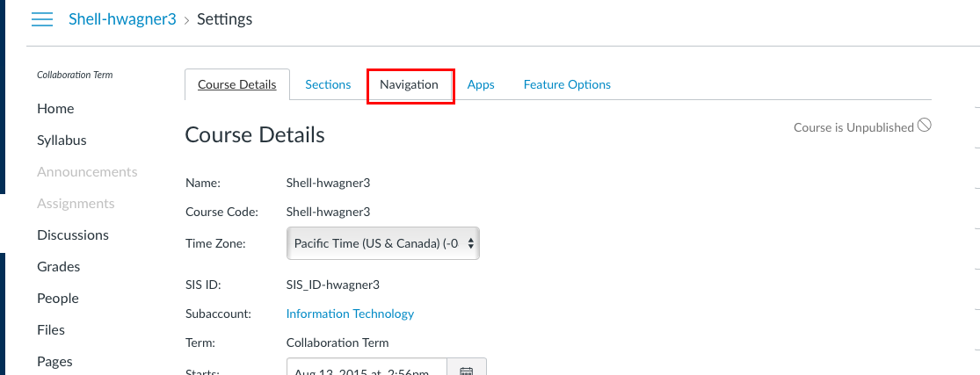Go to Home in course menu

[x=55, y=109]
